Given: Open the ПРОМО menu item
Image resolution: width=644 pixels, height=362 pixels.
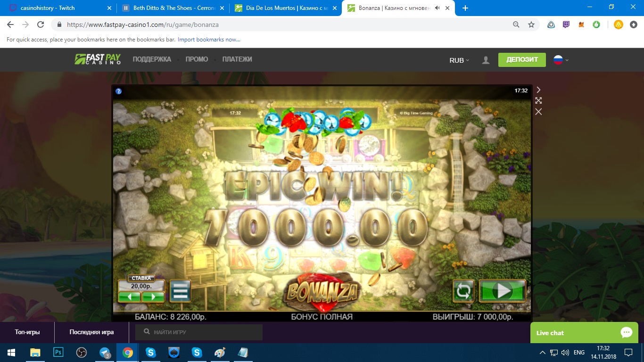Looking at the screenshot, I should click(197, 59).
